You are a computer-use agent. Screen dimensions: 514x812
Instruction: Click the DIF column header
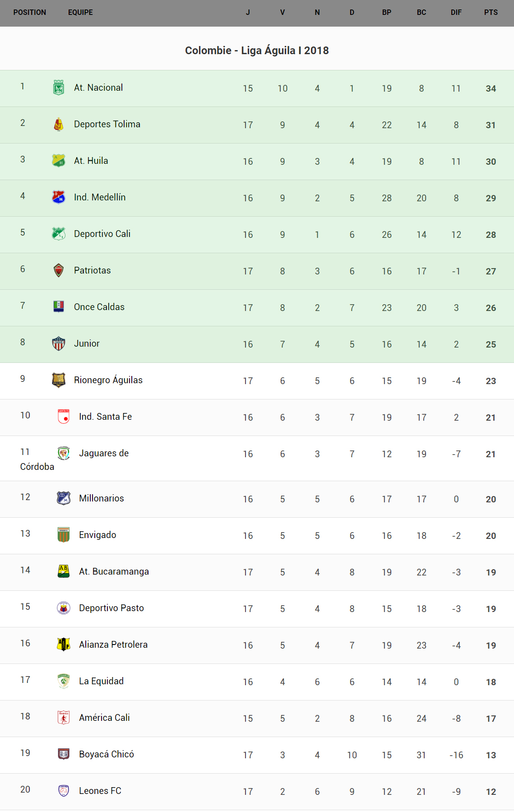pos(456,13)
